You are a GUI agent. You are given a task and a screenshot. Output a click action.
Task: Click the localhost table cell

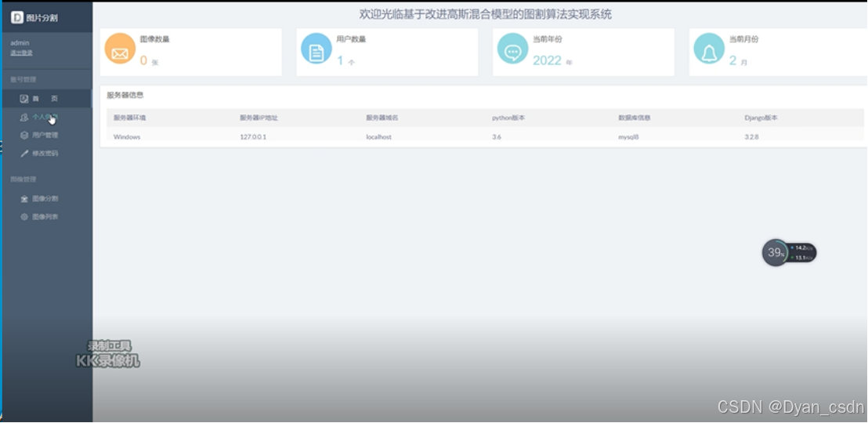click(378, 137)
